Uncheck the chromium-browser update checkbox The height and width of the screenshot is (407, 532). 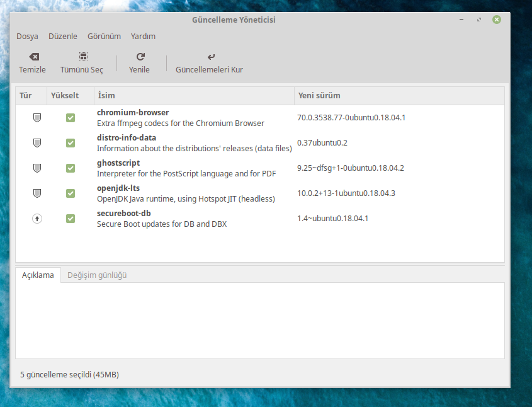click(71, 118)
